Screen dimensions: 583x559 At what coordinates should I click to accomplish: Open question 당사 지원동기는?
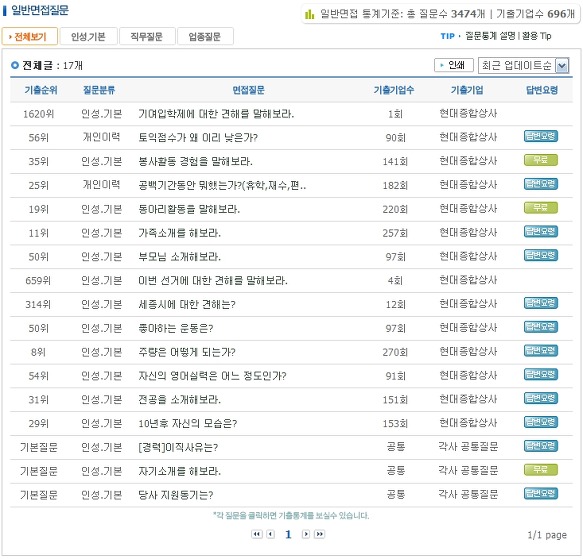pyautogui.click(x=175, y=495)
